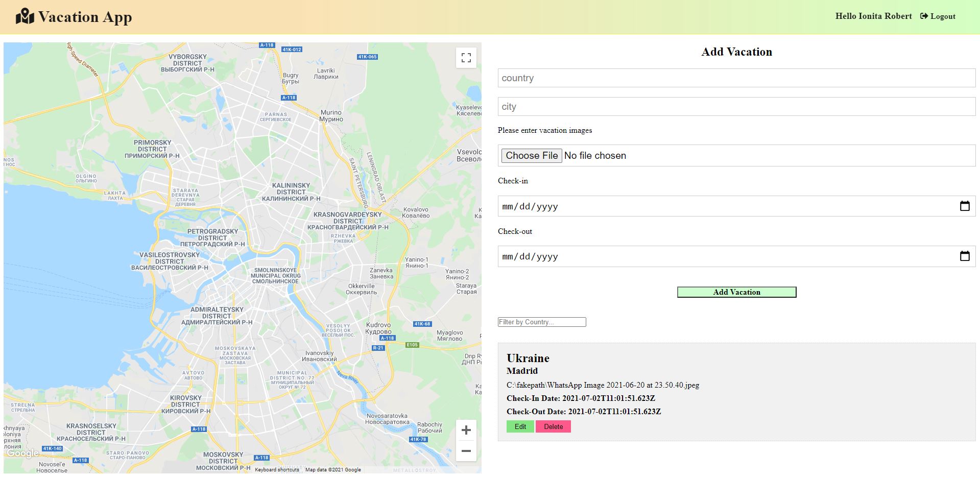The image size is (980, 477).
Task: Click Vasileostrovsky District label on map
Action: click(170, 261)
